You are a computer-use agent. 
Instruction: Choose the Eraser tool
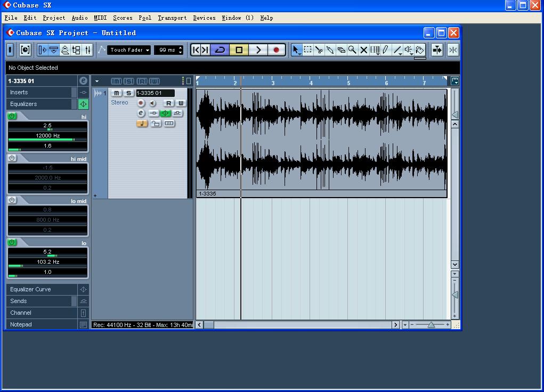(x=341, y=50)
